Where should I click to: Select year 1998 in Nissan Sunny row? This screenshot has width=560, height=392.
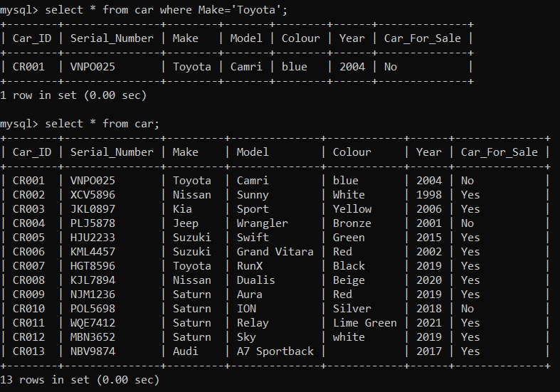[429, 195]
